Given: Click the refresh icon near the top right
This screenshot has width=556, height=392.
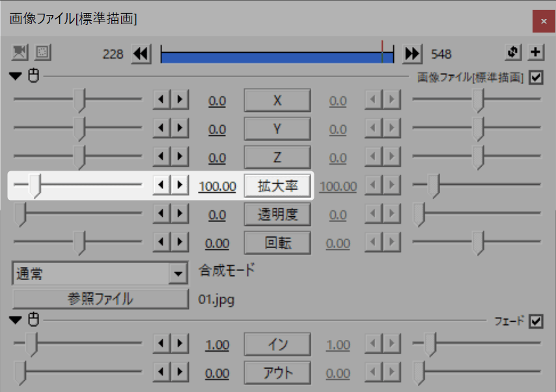Looking at the screenshot, I should coord(514,53).
